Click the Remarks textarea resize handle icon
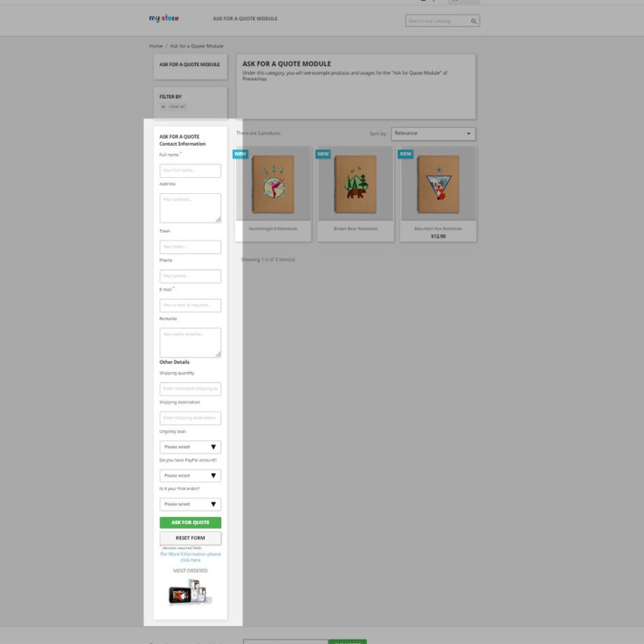This screenshot has width=644, height=644. coord(218,354)
